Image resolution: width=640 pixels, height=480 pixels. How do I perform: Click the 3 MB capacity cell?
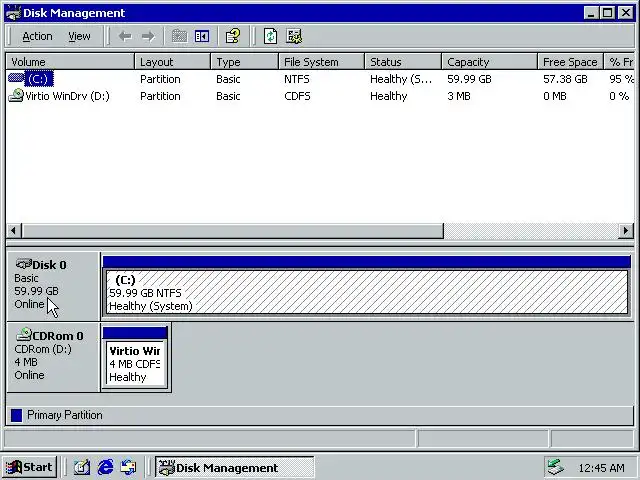(459, 96)
